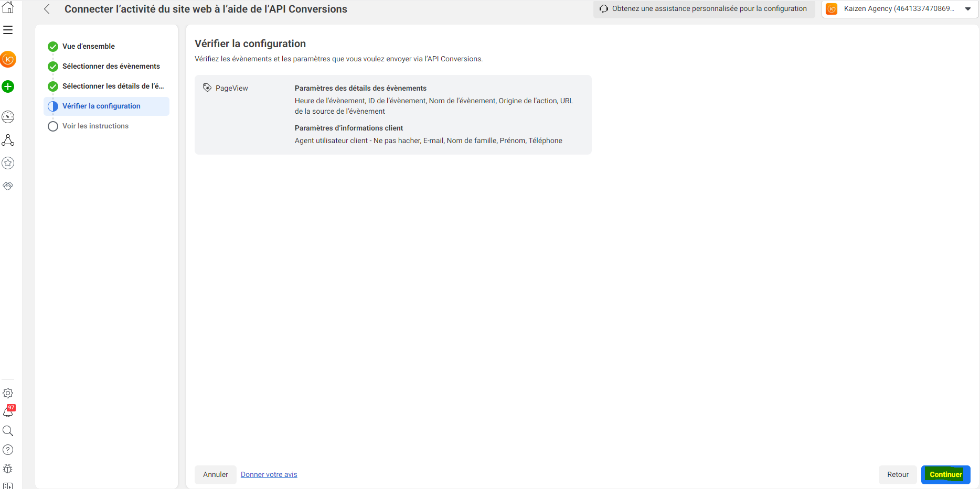
Task: Open the handshake partner integrations icon
Action: point(8,186)
